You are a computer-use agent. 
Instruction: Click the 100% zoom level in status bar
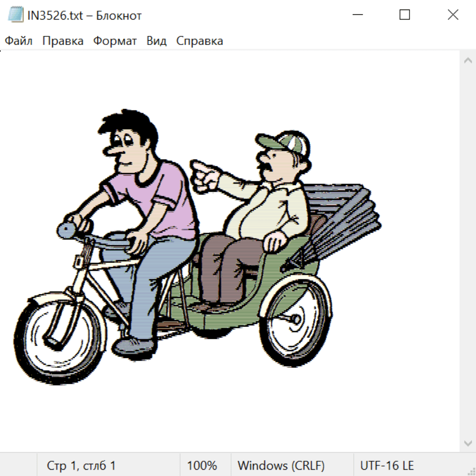pos(202,466)
